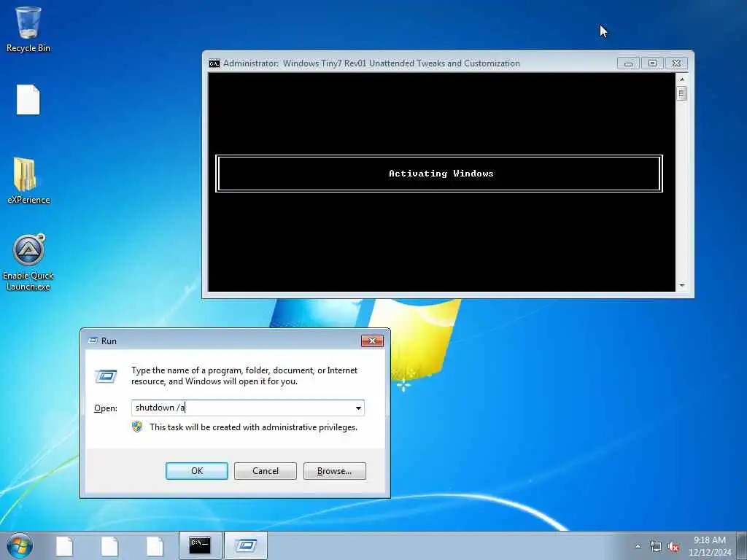This screenshot has height=560, width=747.
Task: Open third blank document taskbar icon
Action: pyautogui.click(x=155, y=545)
